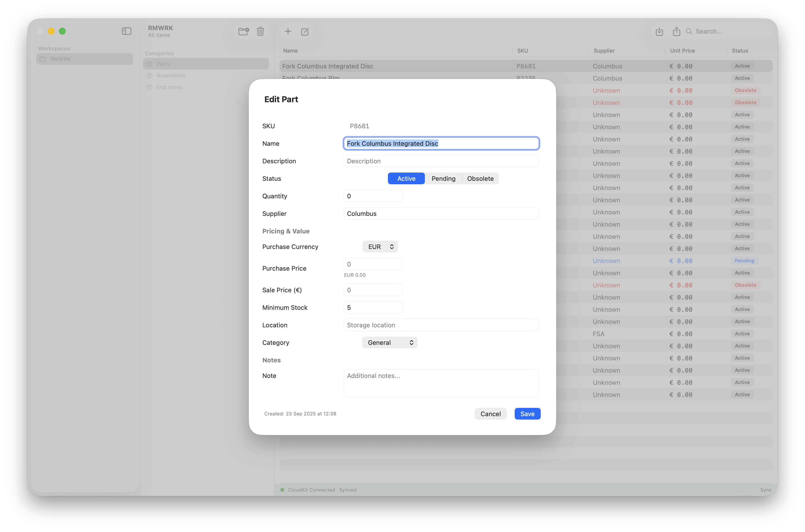Screen dimensions: 805x532
Task: Select the End Items category
Action: click(169, 87)
